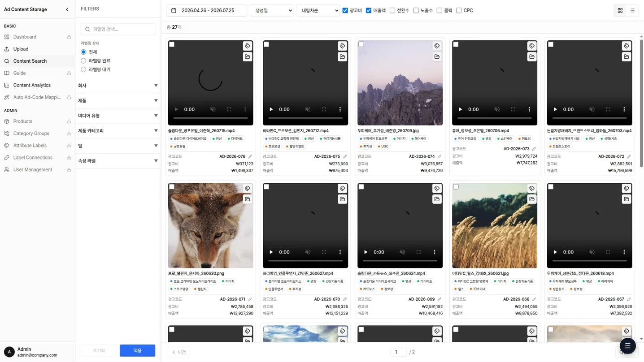Screen dimensions: 644x362
Task: Open the 내림차순 sort order dropdown
Action: click(x=318, y=10)
